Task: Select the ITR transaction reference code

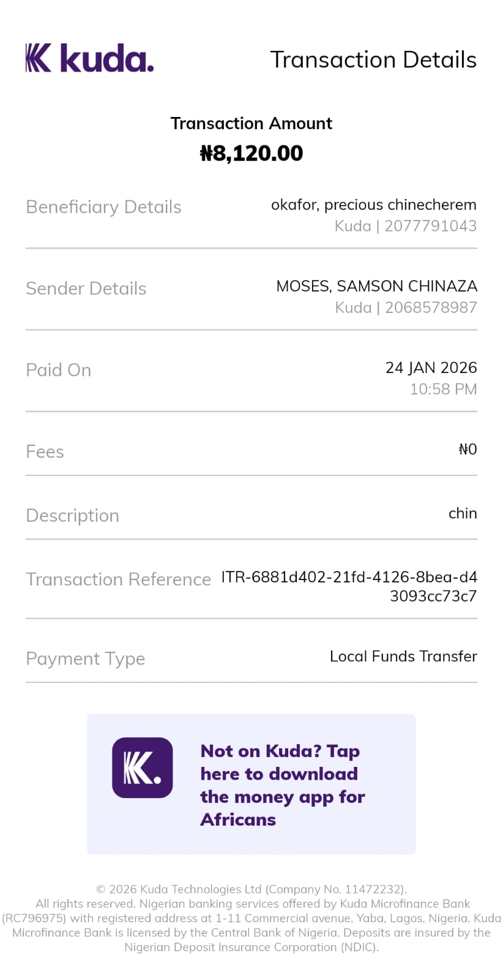Action: click(x=349, y=586)
